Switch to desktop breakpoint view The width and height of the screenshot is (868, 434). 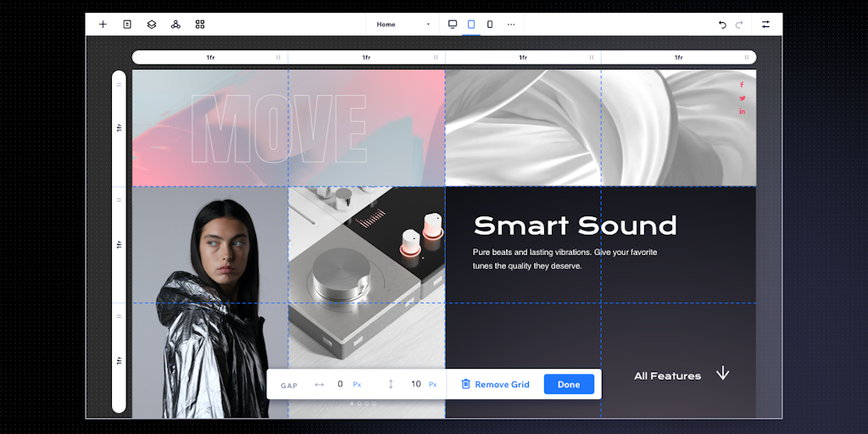pyautogui.click(x=453, y=25)
